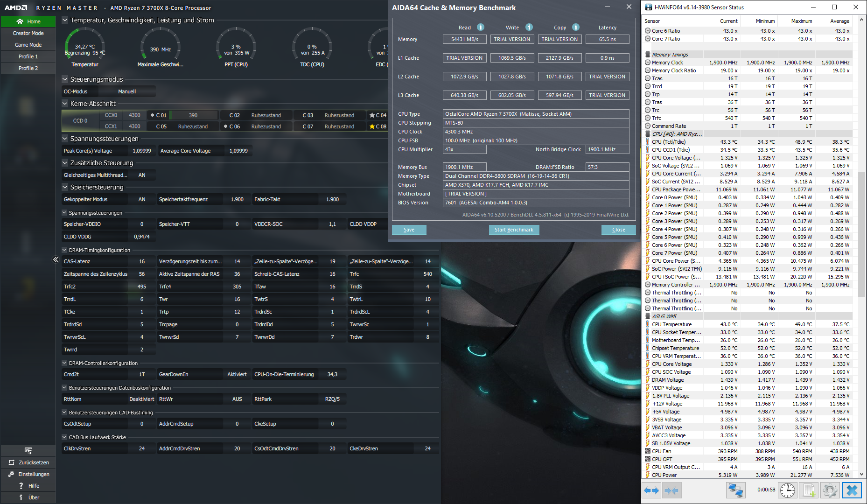Click the AIDA64 Memory Latency value 65.5 ns

(x=607, y=39)
